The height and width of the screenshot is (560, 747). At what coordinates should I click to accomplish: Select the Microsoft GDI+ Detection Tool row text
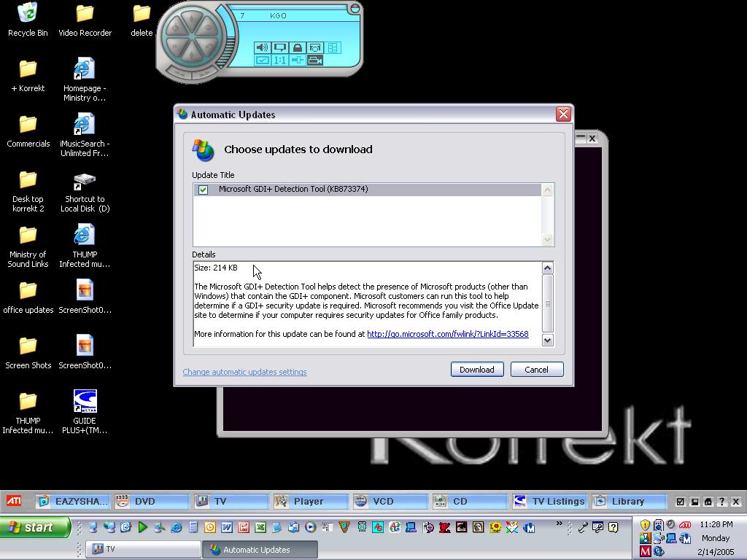point(293,189)
